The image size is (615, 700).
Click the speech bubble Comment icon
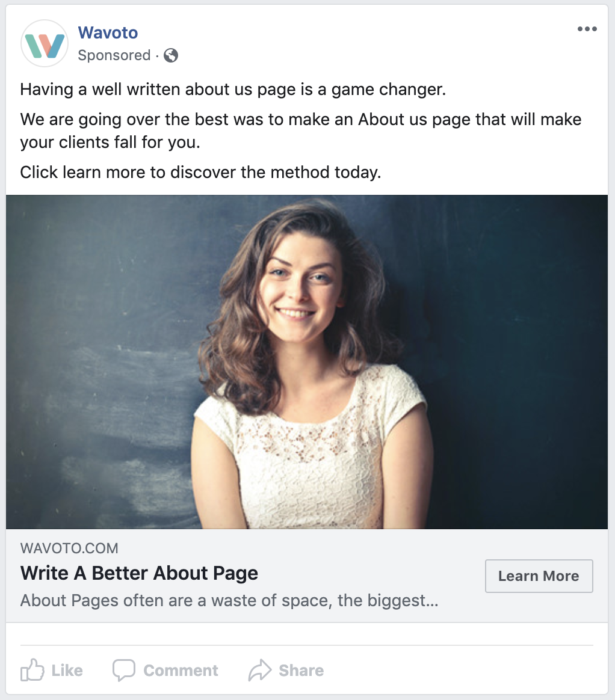124,671
